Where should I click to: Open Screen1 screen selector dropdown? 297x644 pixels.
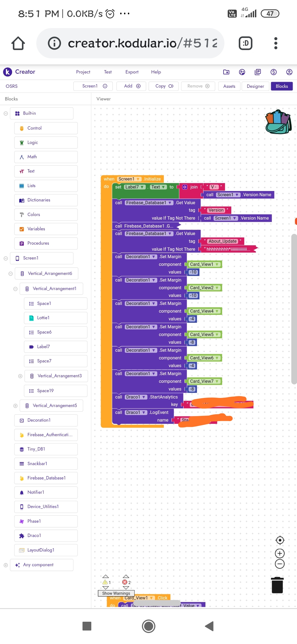[x=93, y=86]
